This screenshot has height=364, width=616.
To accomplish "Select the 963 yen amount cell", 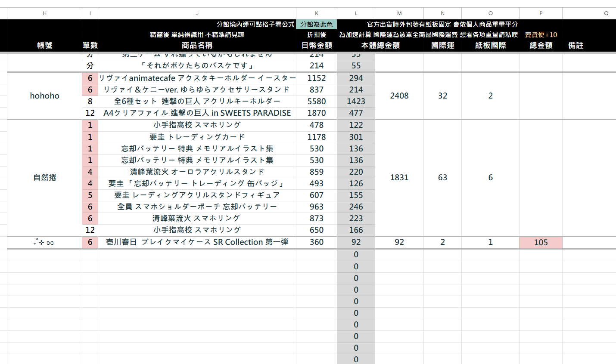I will pyautogui.click(x=317, y=207).
